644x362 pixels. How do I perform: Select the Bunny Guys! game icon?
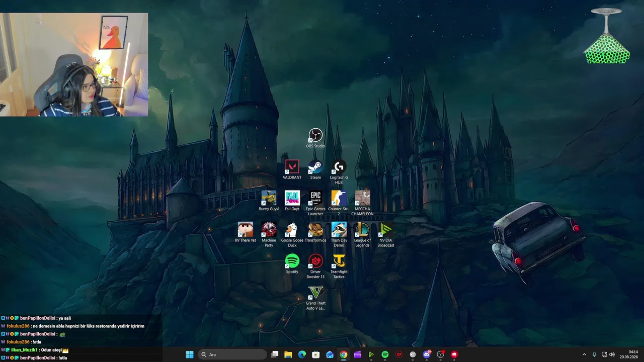pos(269,201)
